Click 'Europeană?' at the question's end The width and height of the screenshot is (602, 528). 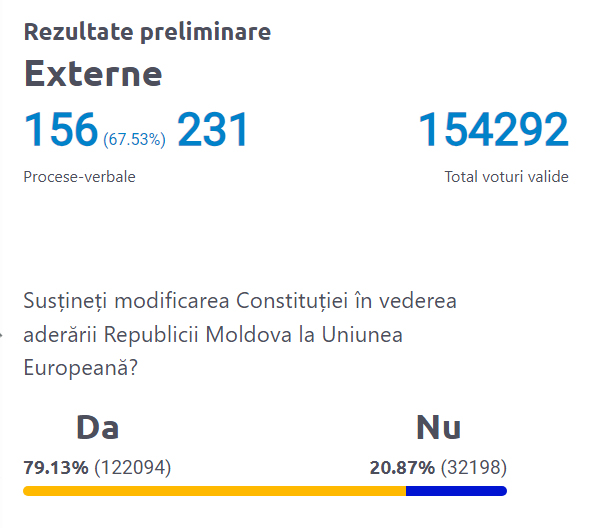[x=81, y=367]
